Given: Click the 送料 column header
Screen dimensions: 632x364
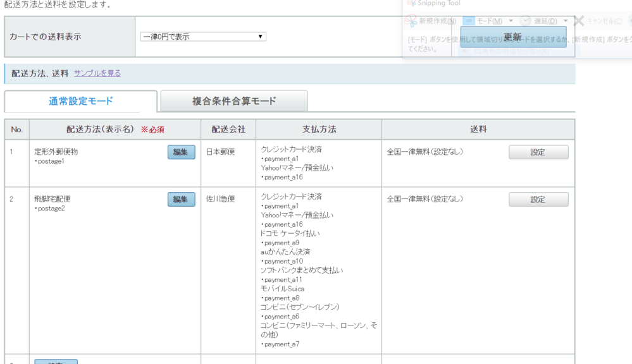Looking at the screenshot, I should point(478,130).
